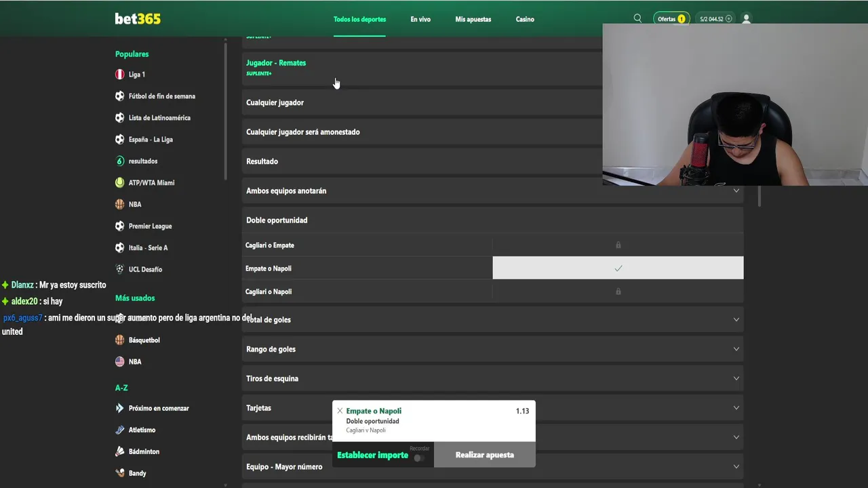Click the ATP/WTA Miami tennis ball icon
868x488 pixels.
point(119,183)
